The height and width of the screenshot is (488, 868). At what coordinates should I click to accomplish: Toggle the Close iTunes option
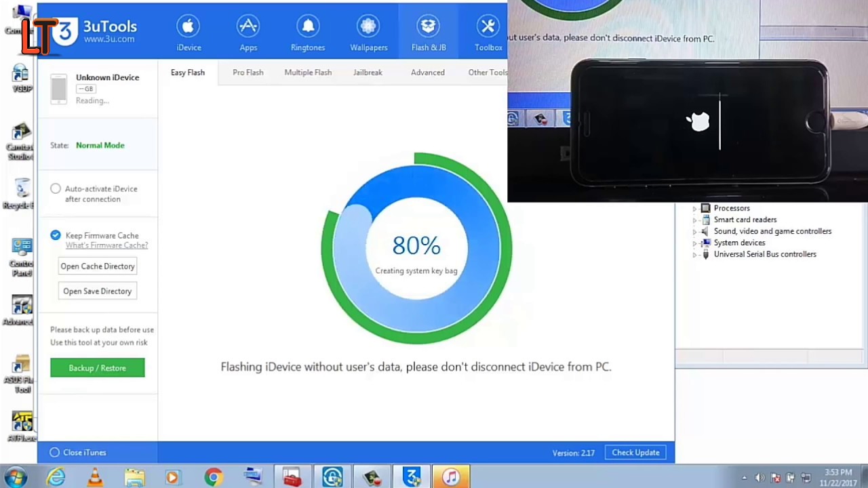(x=54, y=452)
